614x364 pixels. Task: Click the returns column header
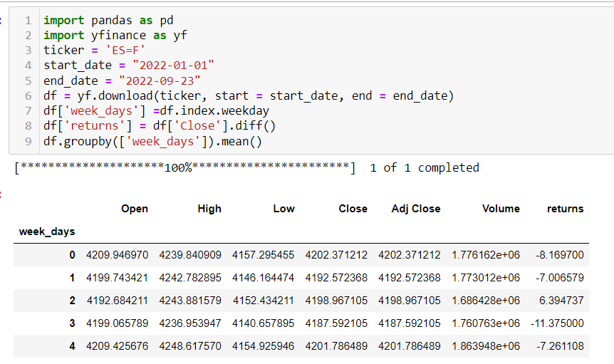(x=565, y=209)
